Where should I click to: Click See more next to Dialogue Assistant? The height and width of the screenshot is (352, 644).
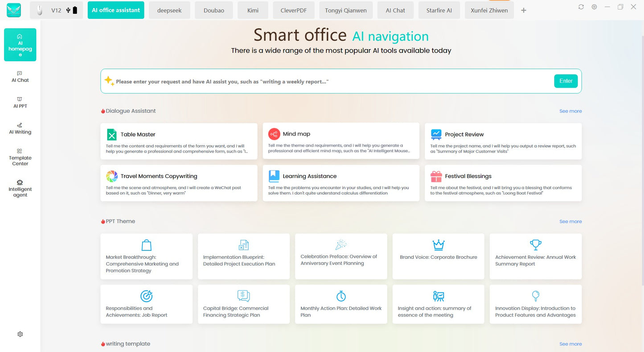570,111
